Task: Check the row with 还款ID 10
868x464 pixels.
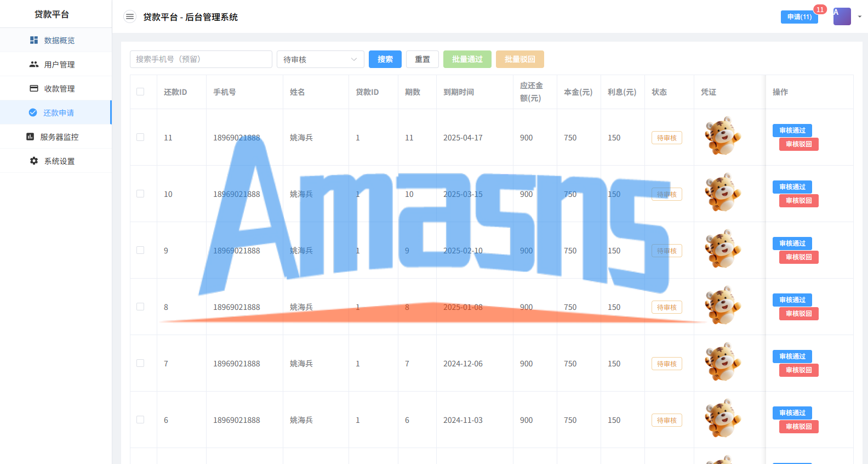Action: [140, 194]
